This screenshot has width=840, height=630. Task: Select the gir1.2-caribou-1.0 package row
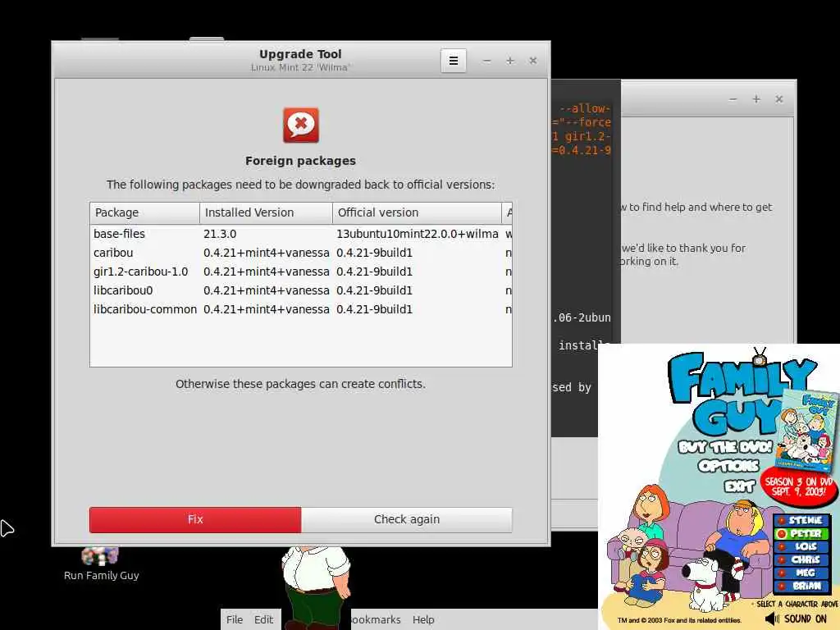pyautogui.click(x=300, y=272)
